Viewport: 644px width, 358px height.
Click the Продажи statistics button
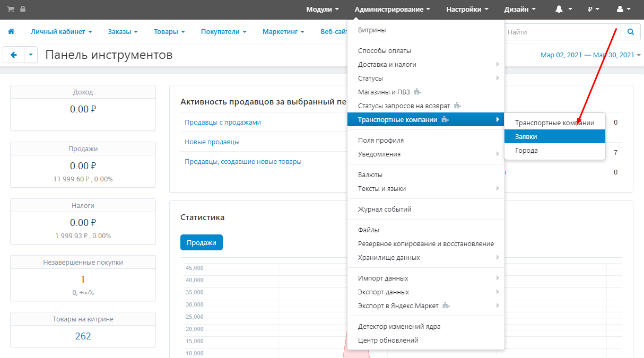[x=201, y=242]
